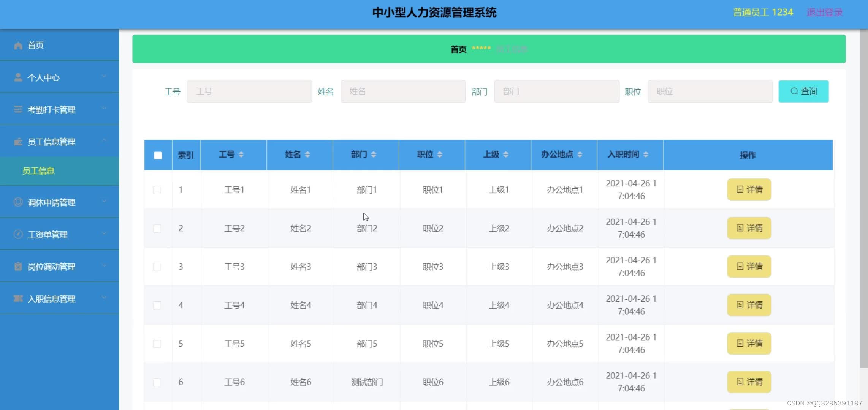Sort table by 职位 column arrows
Image resolution: width=868 pixels, height=410 pixels.
pos(440,155)
